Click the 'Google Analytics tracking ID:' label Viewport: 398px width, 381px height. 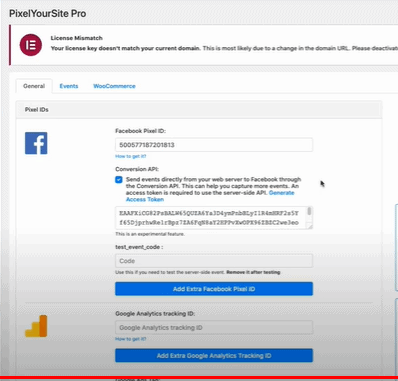(155, 314)
